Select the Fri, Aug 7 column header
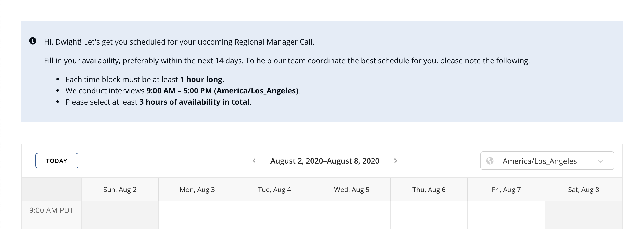 click(506, 190)
